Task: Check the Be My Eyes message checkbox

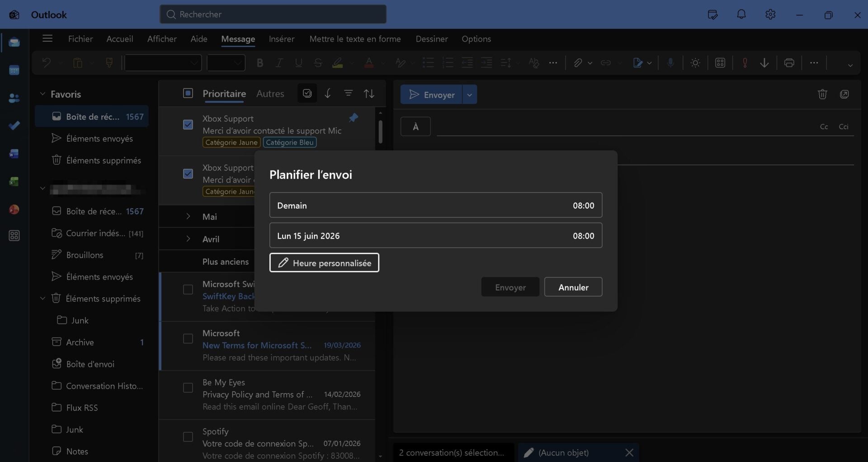Action: click(x=188, y=388)
